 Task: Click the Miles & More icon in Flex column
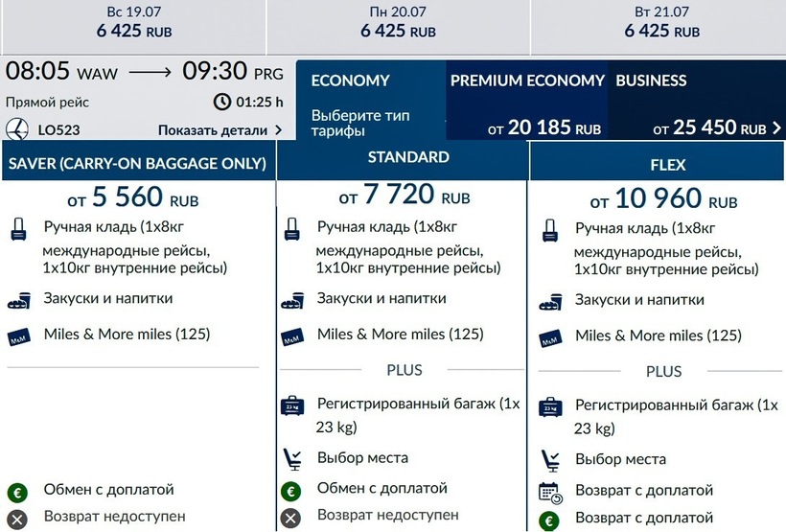coord(549,337)
